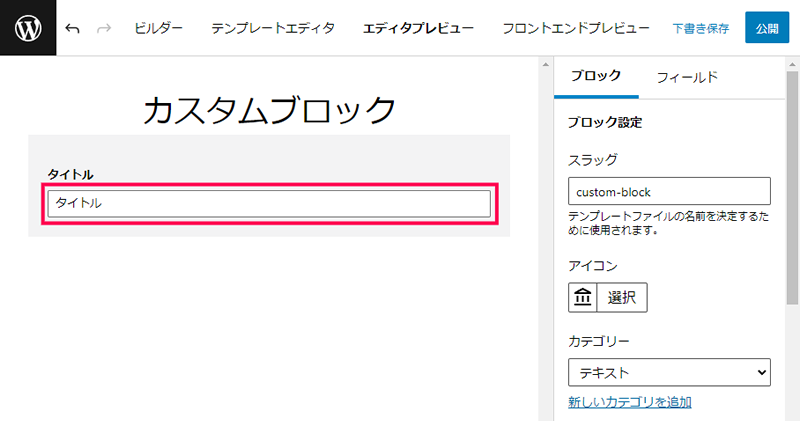The height and width of the screenshot is (421, 800).
Task: Click the 新しいカテゴリを追加 link
Action: coord(630,402)
